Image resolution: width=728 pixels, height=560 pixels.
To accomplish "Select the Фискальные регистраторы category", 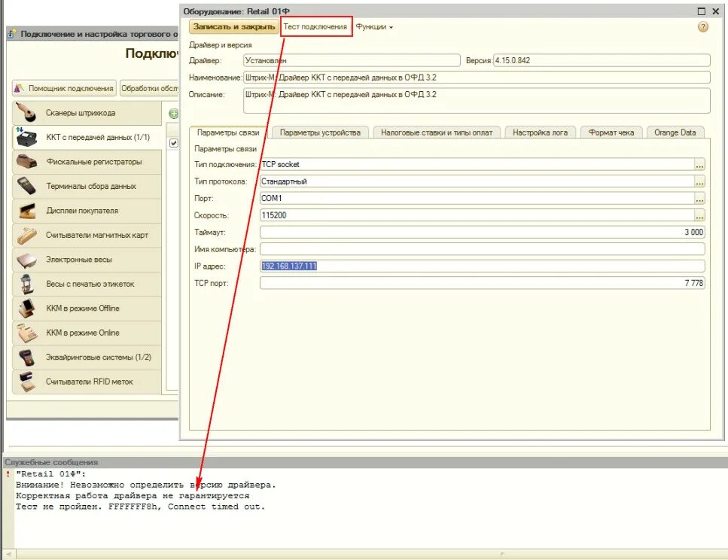I will point(87,162).
